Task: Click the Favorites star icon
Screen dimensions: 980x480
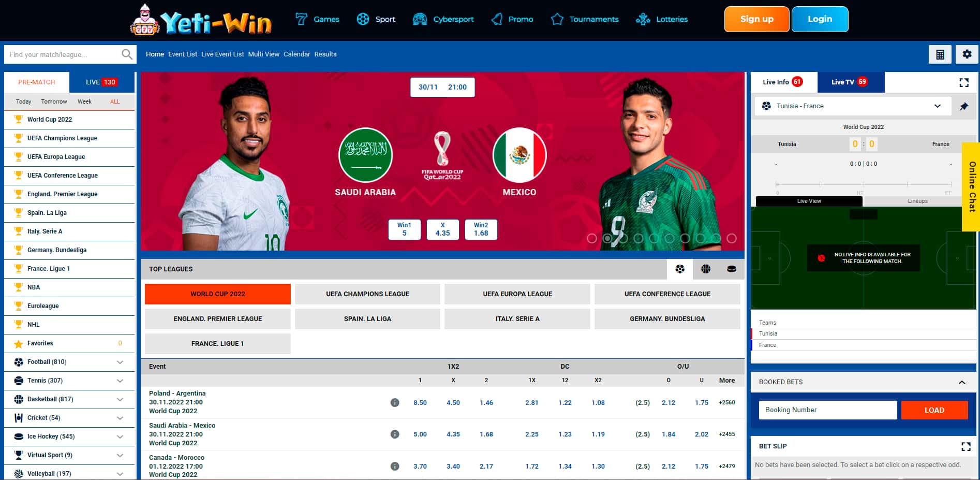Action: pyautogui.click(x=19, y=344)
